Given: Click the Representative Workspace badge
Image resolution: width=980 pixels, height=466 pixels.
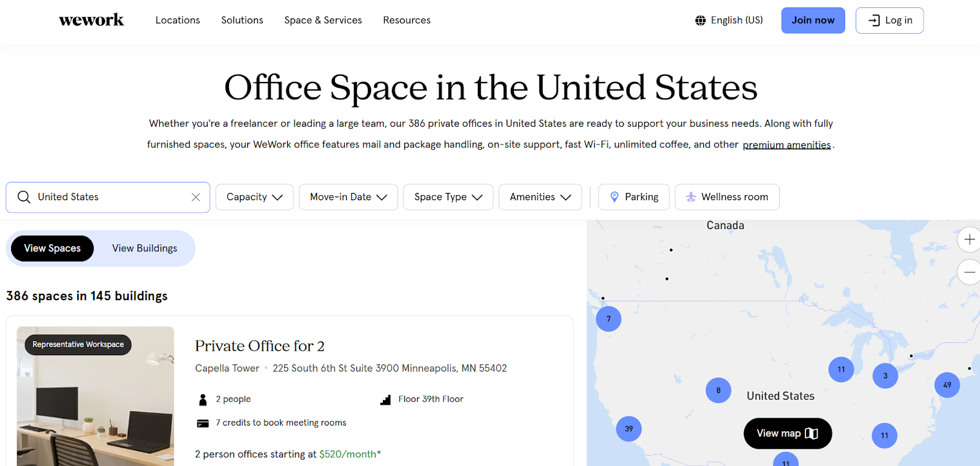Looking at the screenshot, I should tap(78, 345).
